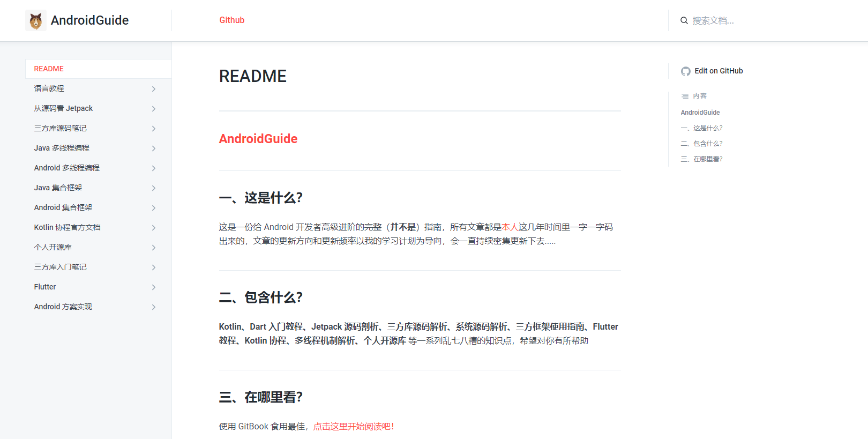Open Java 多线程编程 sidebar item
The image size is (868, 439).
pyautogui.click(x=62, y=148)
